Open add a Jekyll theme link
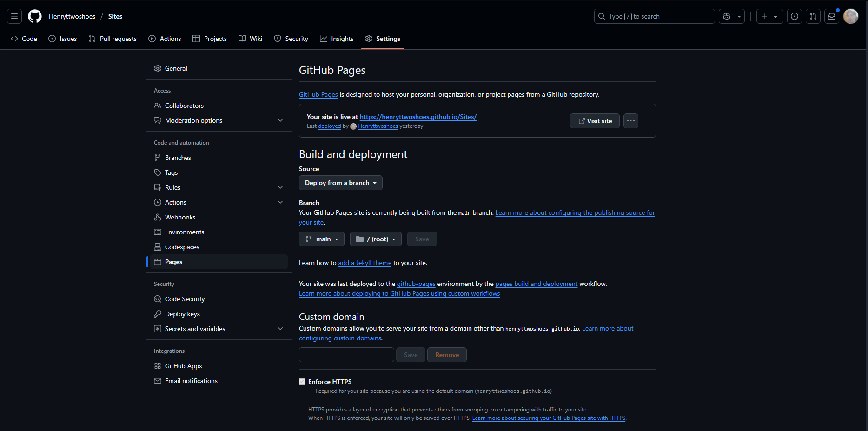868x431 pixels. tap(365, 263)
